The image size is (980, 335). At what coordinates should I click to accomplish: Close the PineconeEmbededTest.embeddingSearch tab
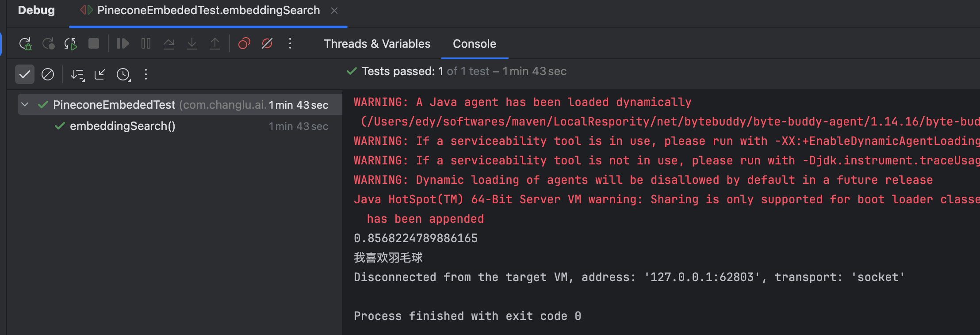[x=334, y=11]
